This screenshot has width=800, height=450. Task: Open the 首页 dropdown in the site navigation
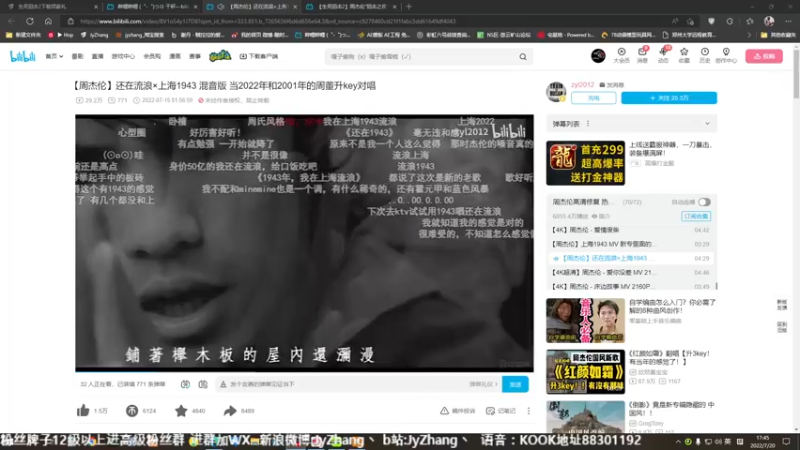pyautogui.click(x=54, y=56)
